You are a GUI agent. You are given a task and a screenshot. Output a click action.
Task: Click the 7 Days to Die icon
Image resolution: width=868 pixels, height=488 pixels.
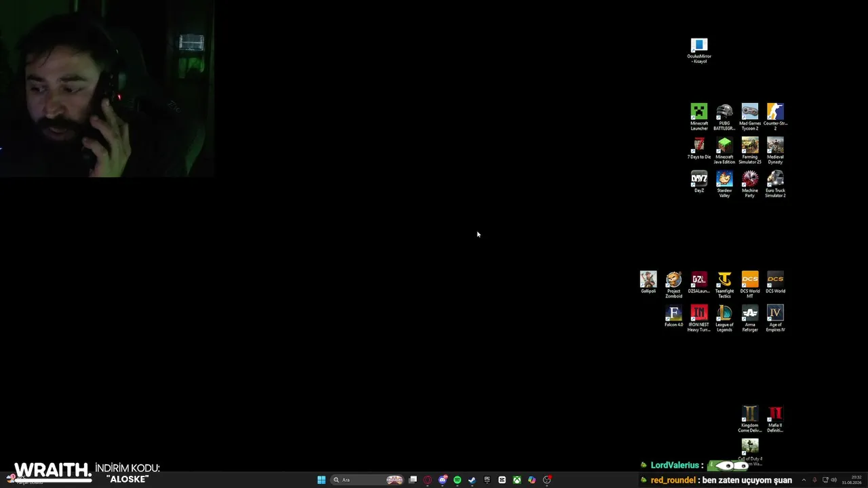(x=699, y=148)
